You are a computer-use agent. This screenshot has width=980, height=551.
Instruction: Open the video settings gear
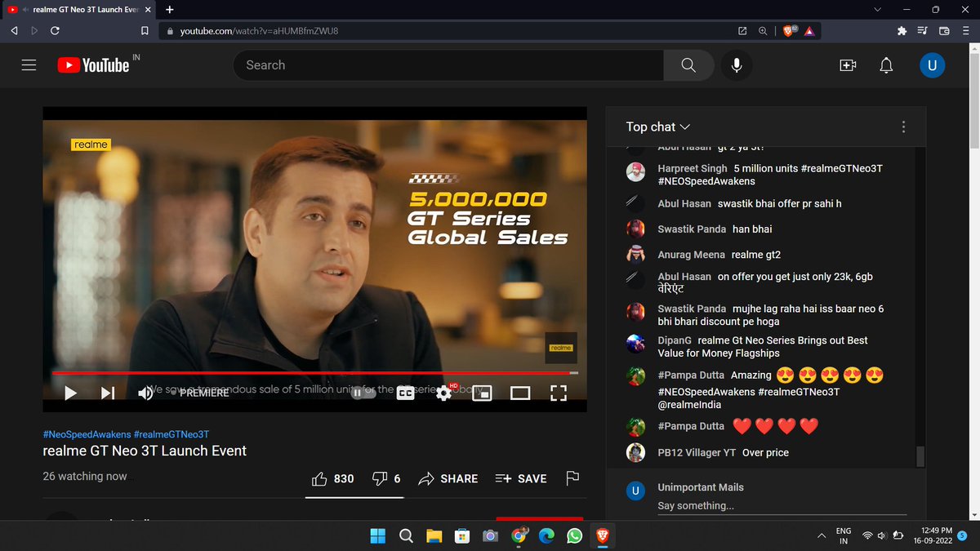tap(443, 393)
